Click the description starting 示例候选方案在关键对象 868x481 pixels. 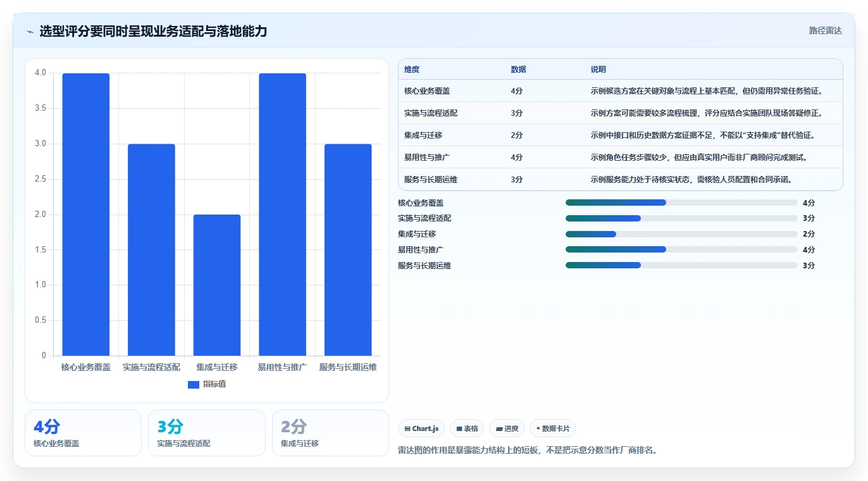[x=707, y=91]
